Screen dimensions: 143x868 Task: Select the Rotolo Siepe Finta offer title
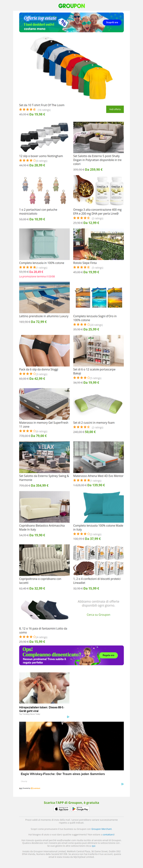[x=85, y=263]
